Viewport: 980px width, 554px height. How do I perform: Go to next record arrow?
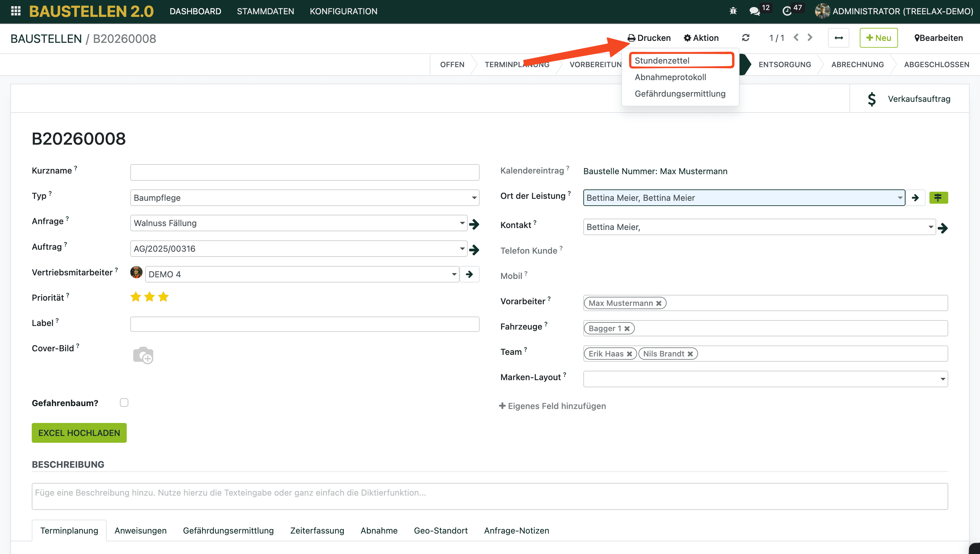[x=810, y=37]
